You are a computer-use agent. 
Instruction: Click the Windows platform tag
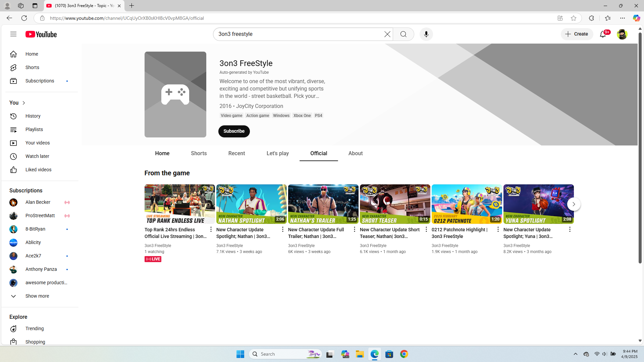(x=281, y=116)
